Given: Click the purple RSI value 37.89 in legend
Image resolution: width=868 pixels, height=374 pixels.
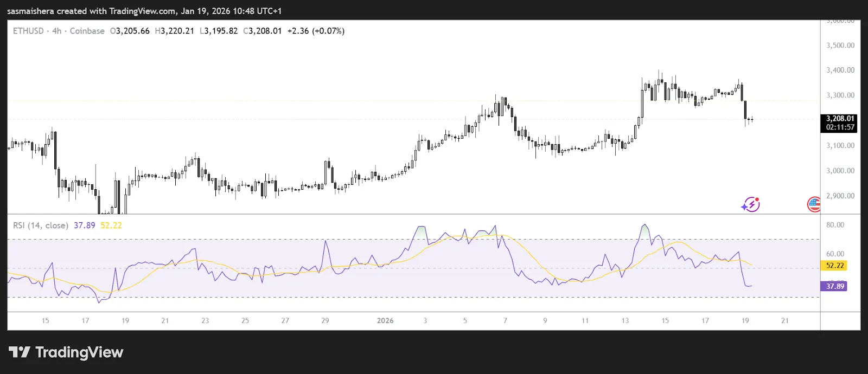Looking at the screenshot, I should (x=84, y=225).
